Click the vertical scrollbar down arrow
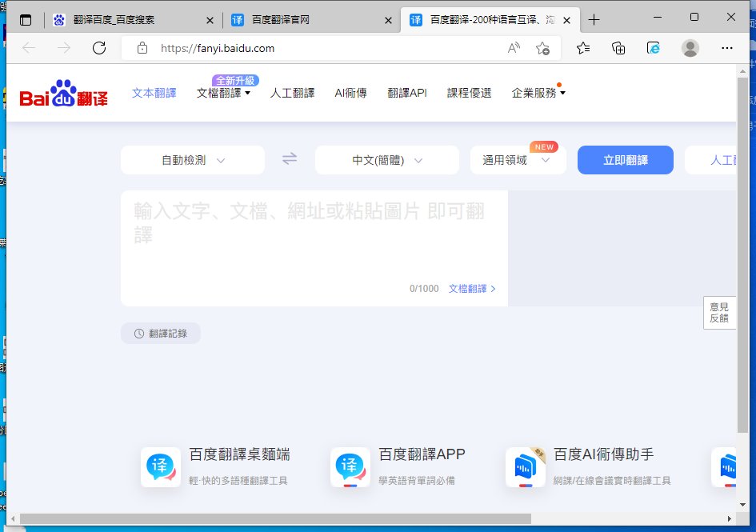Image resolution: width=756 pixels, height=532 pixels. coord(742,505)
